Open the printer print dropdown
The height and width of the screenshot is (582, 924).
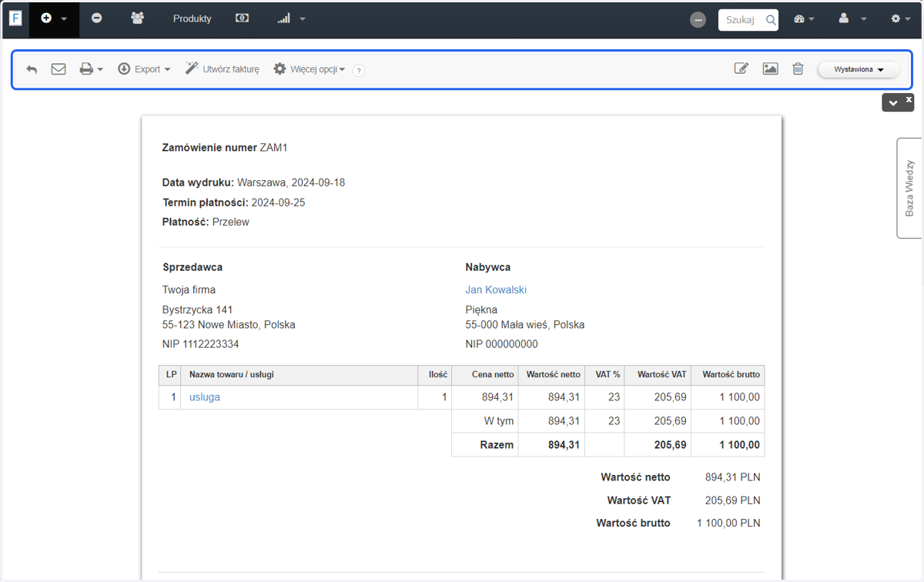tap(92, 69)
